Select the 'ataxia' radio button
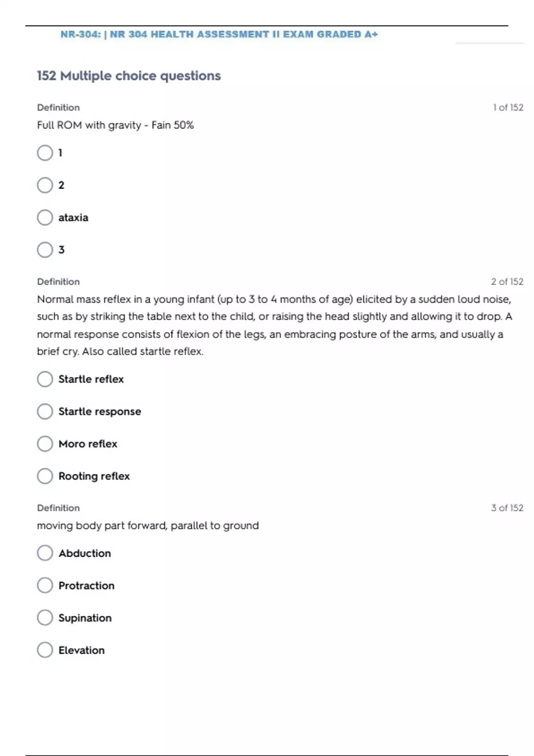 45,217
